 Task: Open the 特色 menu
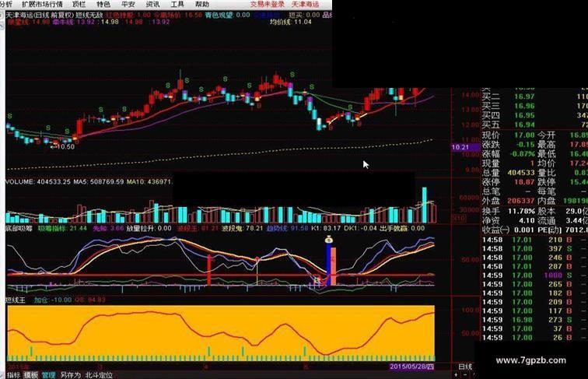click(x=103, y=4)
